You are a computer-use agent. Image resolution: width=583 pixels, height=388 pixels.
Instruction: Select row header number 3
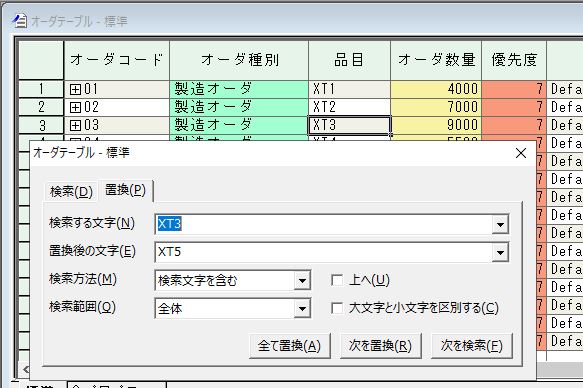point(41,125)
